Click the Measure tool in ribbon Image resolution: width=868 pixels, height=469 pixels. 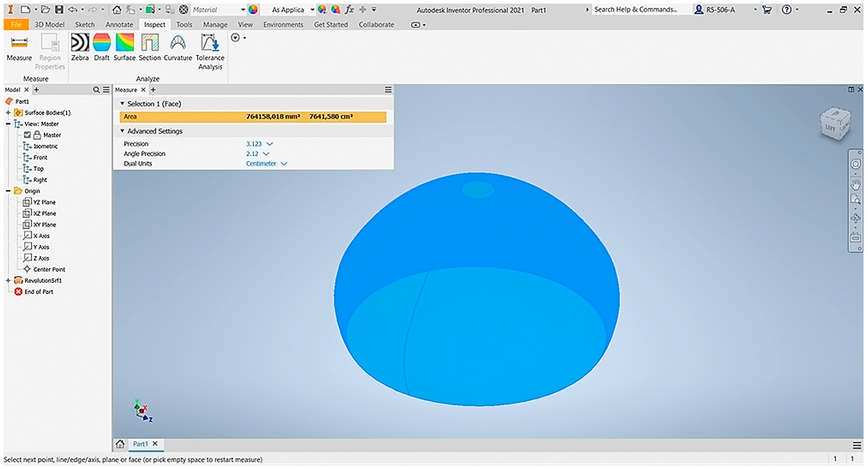pyautogui.click(x=19, y=47)
